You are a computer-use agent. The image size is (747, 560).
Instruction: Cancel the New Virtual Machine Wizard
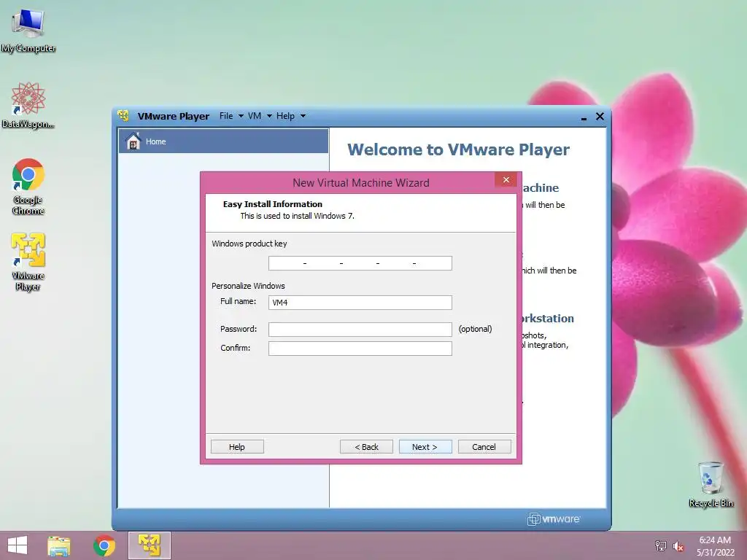484,447
